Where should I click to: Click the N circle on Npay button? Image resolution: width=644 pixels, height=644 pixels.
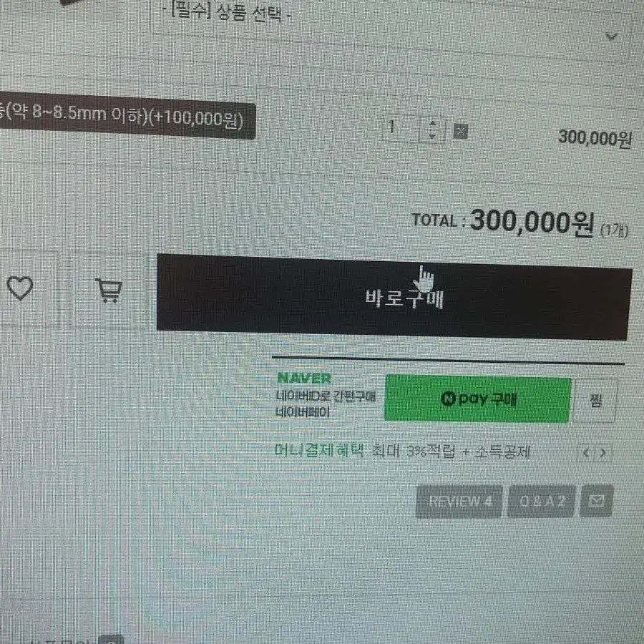[x=448, y=399]
